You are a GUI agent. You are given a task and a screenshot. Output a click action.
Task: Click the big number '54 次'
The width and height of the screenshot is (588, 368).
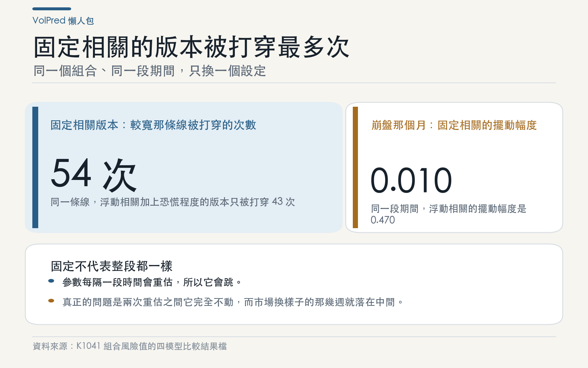pos(94,174)
